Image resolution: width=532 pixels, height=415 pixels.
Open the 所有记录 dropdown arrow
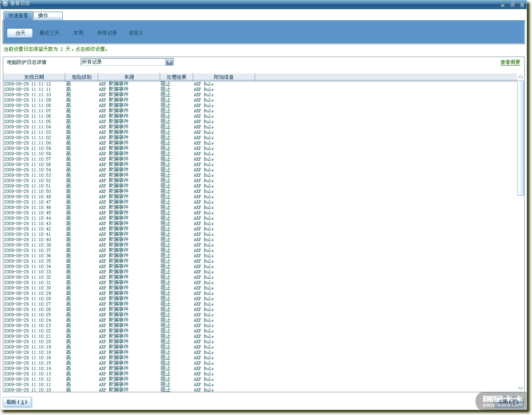point(169,62)
